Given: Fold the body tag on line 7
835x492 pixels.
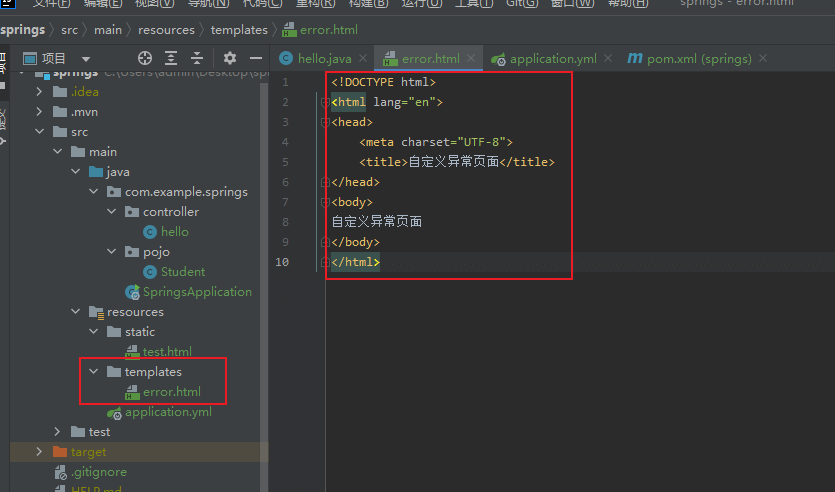Looking at the screenshot, I should pyautogui.click(x=325, y=202).
